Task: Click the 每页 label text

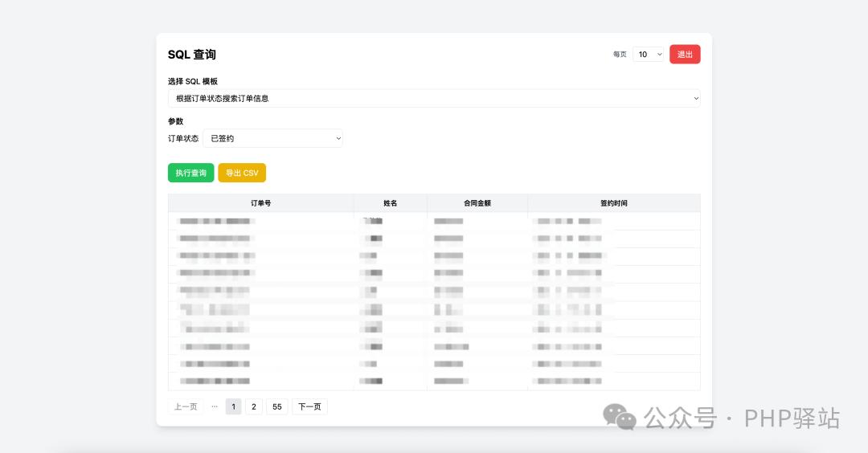Action: pyautogui.click(x=620, y=54)
